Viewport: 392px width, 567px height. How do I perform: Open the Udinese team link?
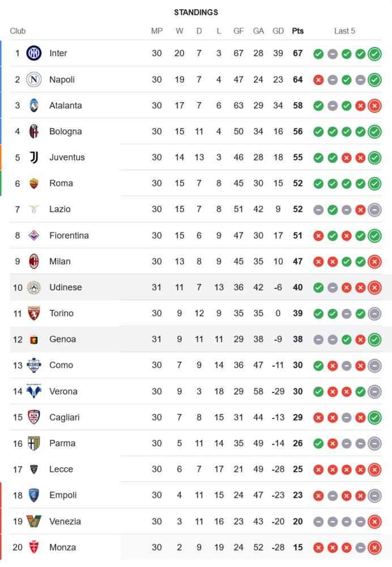(x=65, y=287)
